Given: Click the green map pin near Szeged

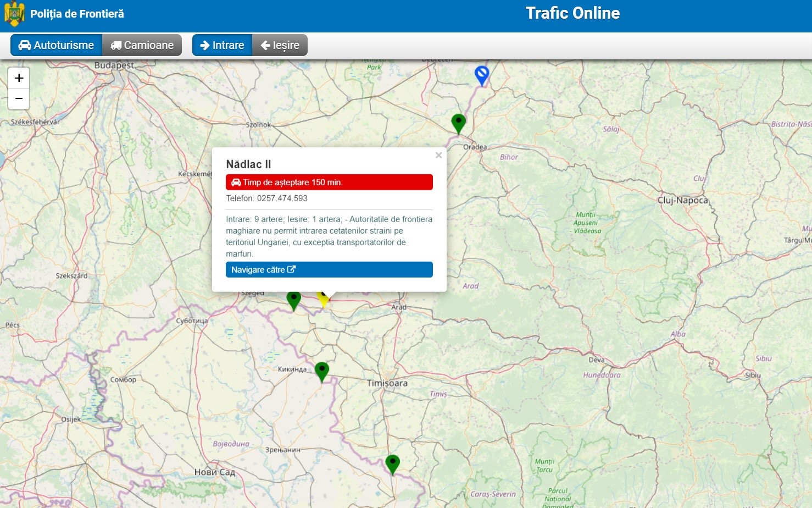Looking at the screenshot, I should (294, 300).
